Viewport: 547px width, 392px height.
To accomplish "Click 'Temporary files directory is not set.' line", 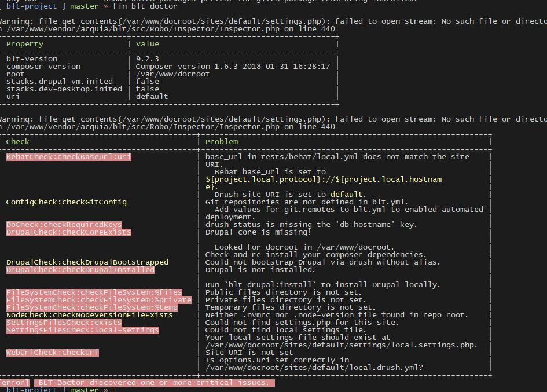I will [291, 307].
